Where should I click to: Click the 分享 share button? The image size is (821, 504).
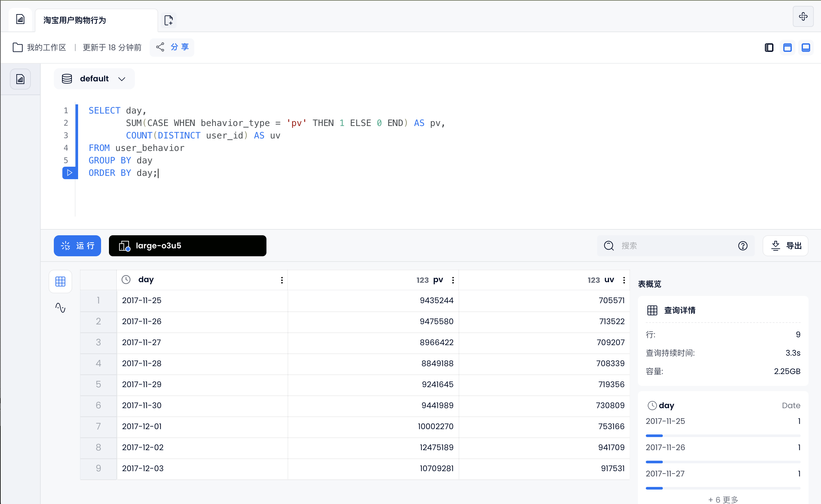point(172,47)
